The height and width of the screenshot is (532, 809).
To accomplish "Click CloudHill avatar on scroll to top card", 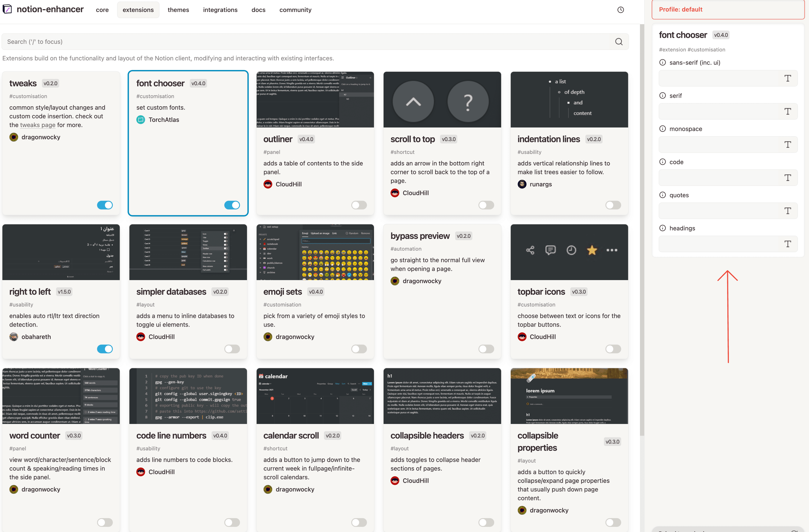I will tap(395, 193).
